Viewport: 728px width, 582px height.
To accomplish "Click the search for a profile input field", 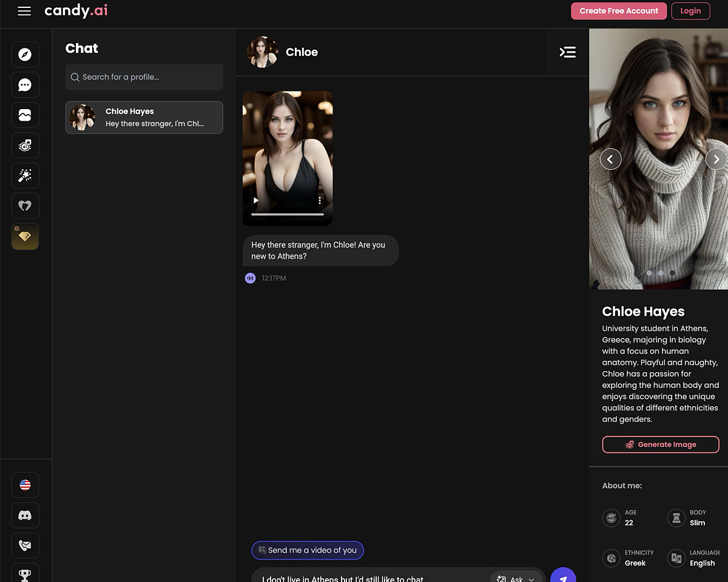I will (144, 77).
